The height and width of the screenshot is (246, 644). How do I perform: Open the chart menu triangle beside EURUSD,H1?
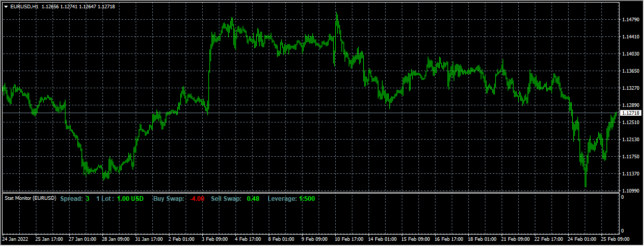[6, 6]
